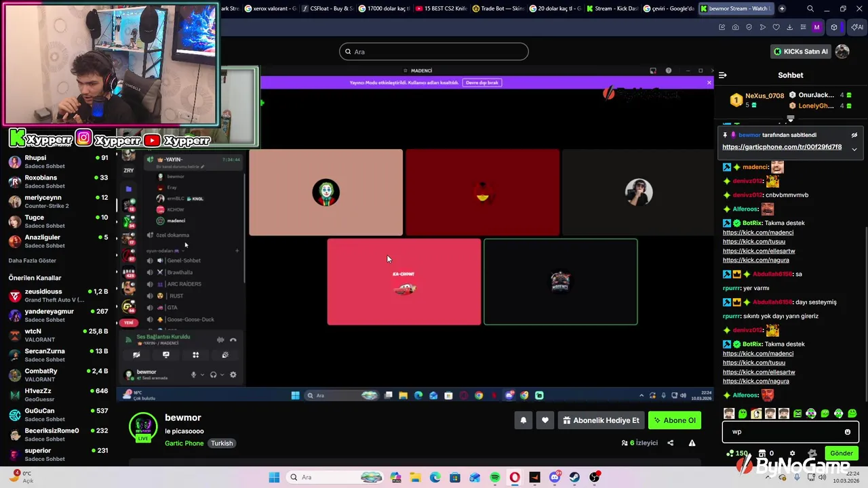Open chat settings gear below message box

(792, 453)
